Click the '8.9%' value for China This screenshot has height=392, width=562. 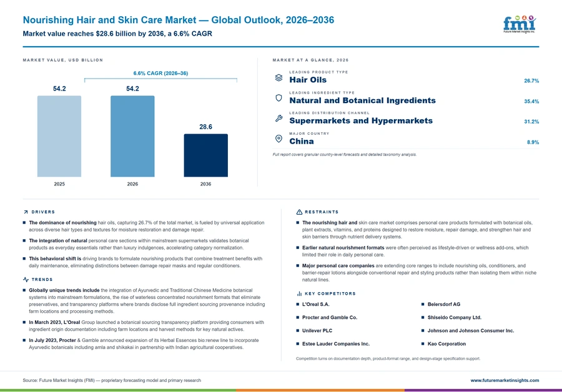click(x=533, y=142)
